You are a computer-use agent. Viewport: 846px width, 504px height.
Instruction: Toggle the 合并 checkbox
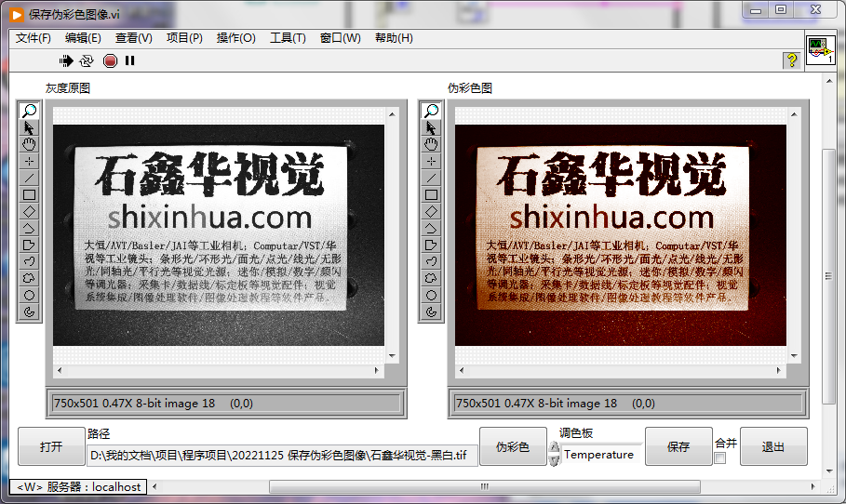click(719, 458)
